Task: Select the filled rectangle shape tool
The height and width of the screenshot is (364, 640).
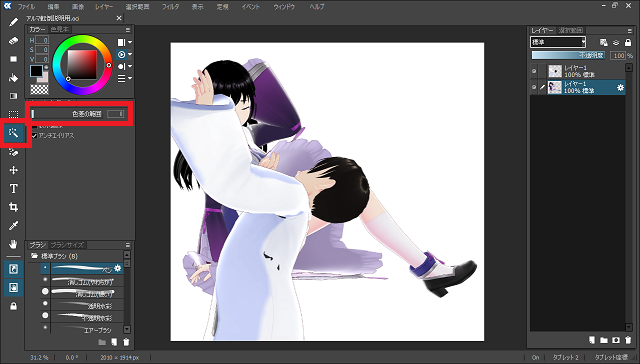Action: click(13, 59)
